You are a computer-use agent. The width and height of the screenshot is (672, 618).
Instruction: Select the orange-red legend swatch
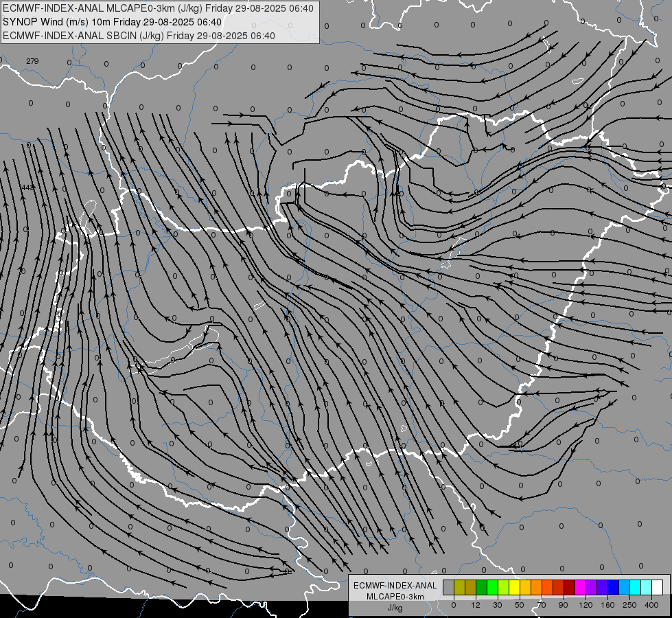[x=547, y=587]
